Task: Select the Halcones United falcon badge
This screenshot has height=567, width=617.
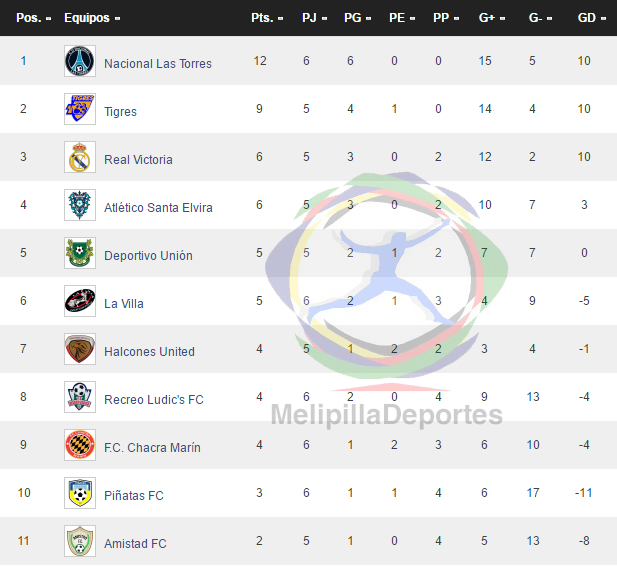Action: click(80, 349)
